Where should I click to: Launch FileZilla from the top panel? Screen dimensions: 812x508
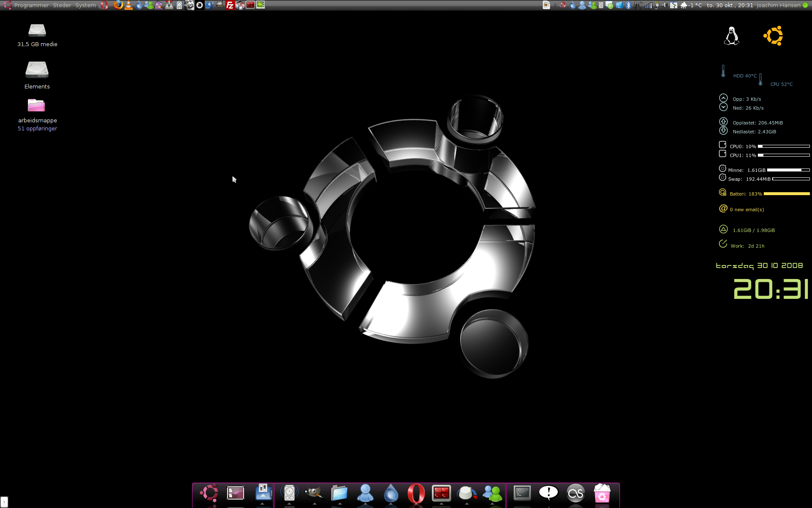230,5
